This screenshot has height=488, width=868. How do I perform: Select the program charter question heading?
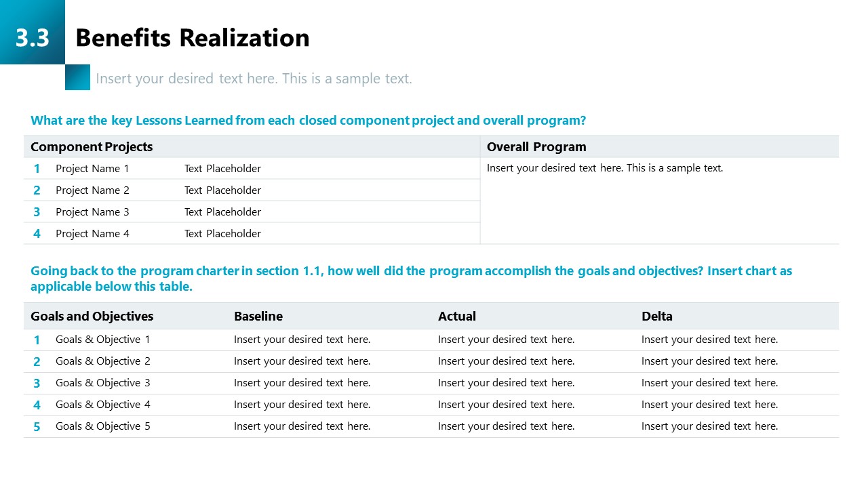[411, 279]
